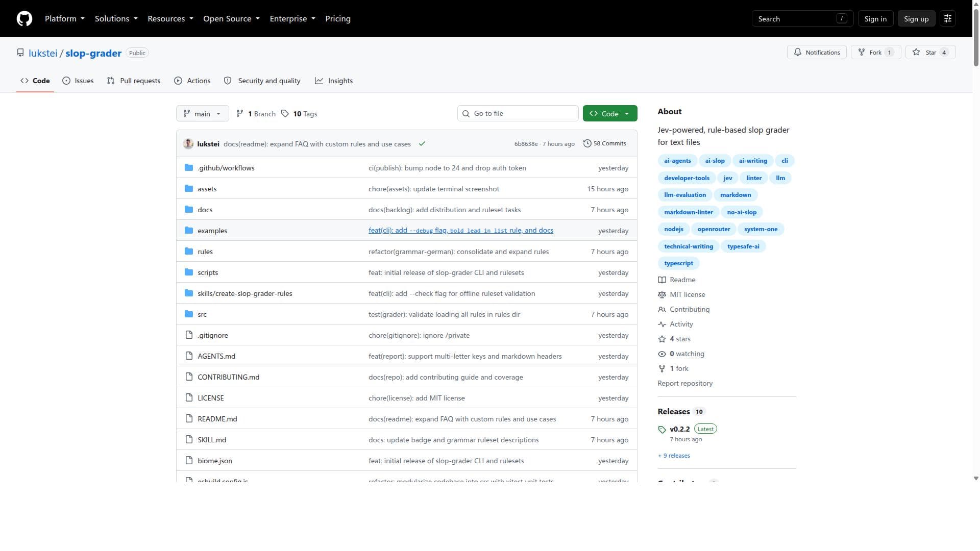Open the main branch selector

tap(202, 114)
